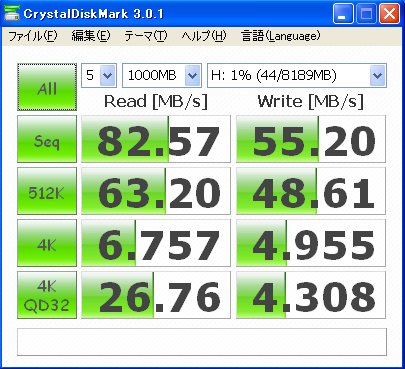Open the ヘルプ(H) menu
The width and height of the screenshot is (405, 369).
click(x=204, y=36)
